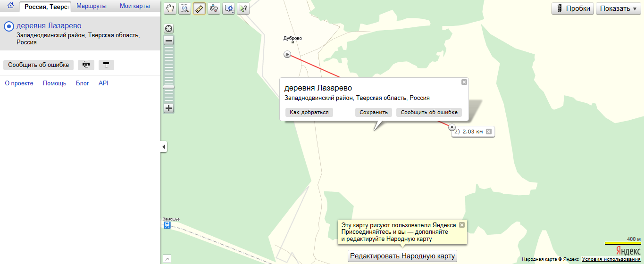644x264 pixels.
Task: Click the Яндекс logo
Action: coord(628,250)
